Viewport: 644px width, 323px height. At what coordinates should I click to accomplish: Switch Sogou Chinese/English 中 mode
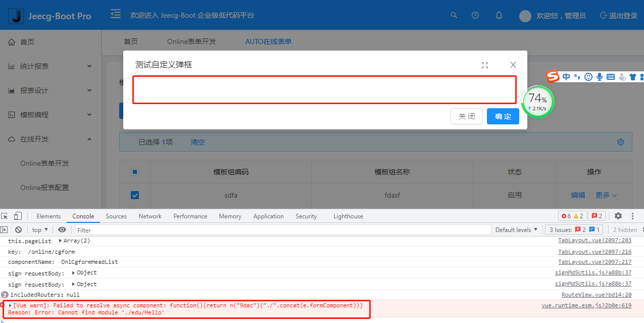[566, 77]
